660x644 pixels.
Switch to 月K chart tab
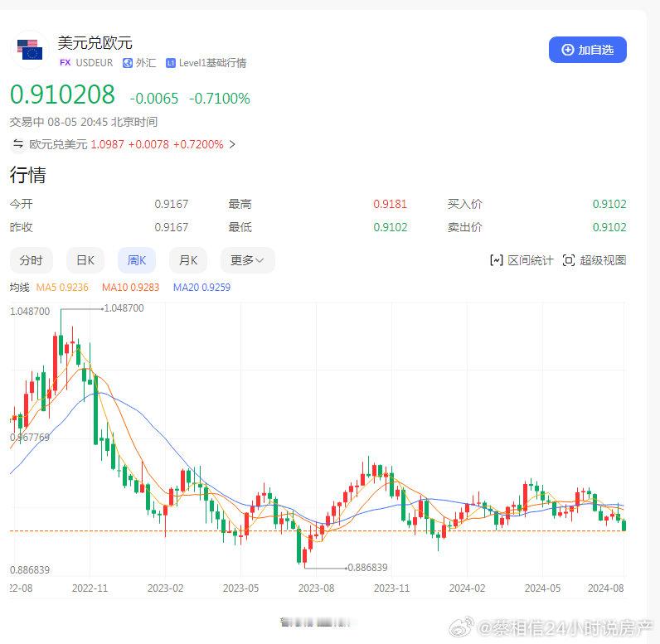click(x=188, y=260)
